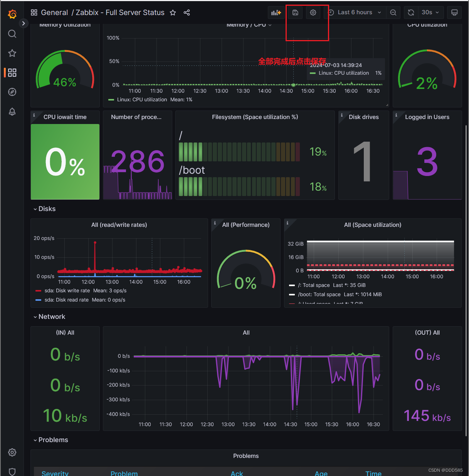Sort Problems table by Severity column
469x476 pixels.
[x=55, y=473]
